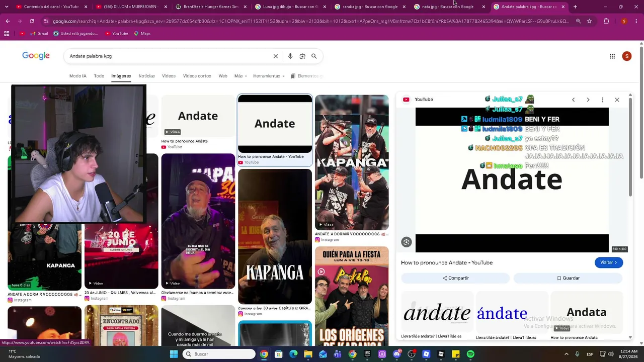Open the 'Andata' related video thumbnail
Viewport: 644px width, 362px height.
(587, 312)
